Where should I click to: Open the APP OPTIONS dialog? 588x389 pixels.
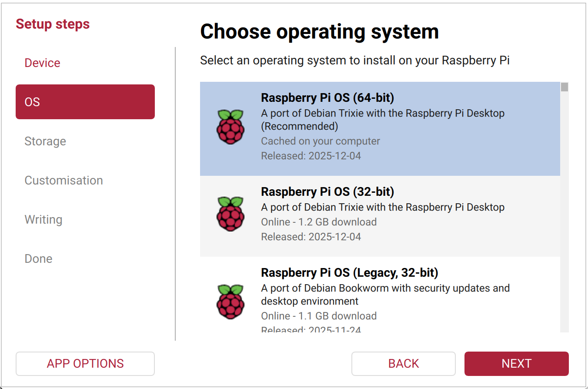(x=85, y=363)
